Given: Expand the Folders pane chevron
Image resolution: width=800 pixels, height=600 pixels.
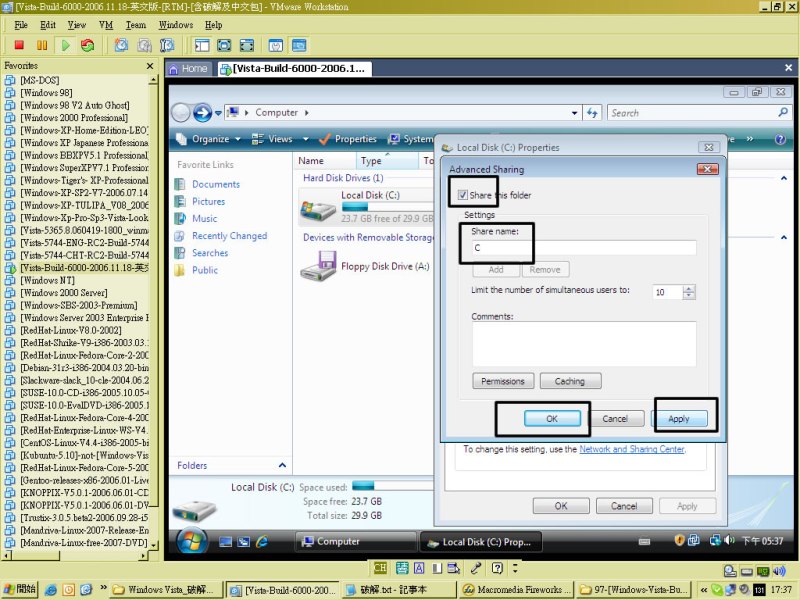Looking at the screenshot, I should [282, 465].
